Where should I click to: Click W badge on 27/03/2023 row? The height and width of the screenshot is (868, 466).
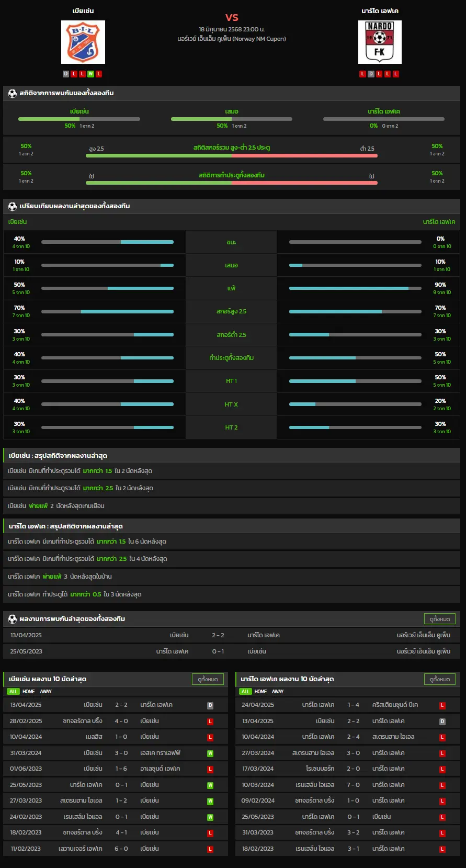pyautogui.click(x=210, y=801)
